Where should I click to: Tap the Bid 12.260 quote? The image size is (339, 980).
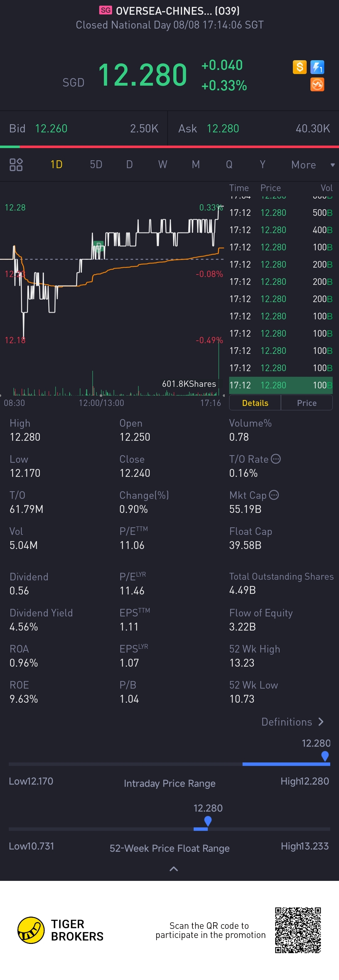51,129
